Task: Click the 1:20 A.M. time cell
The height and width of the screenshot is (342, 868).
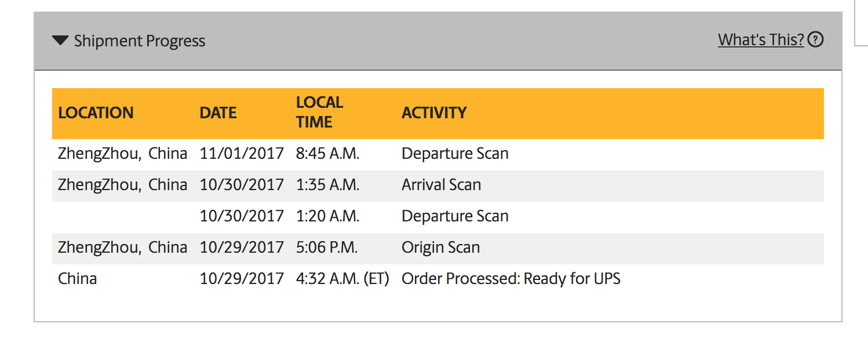Action: tap(327, 216)
